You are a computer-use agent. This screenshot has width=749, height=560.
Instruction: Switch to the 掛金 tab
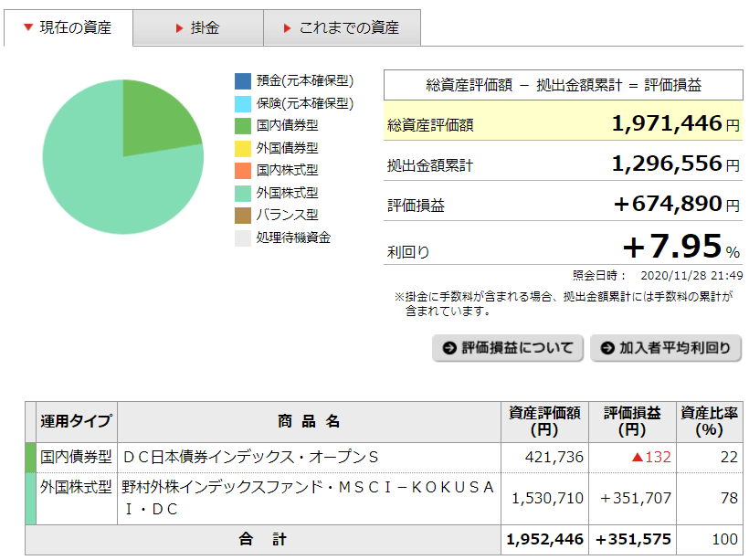(x=197, y=26)
